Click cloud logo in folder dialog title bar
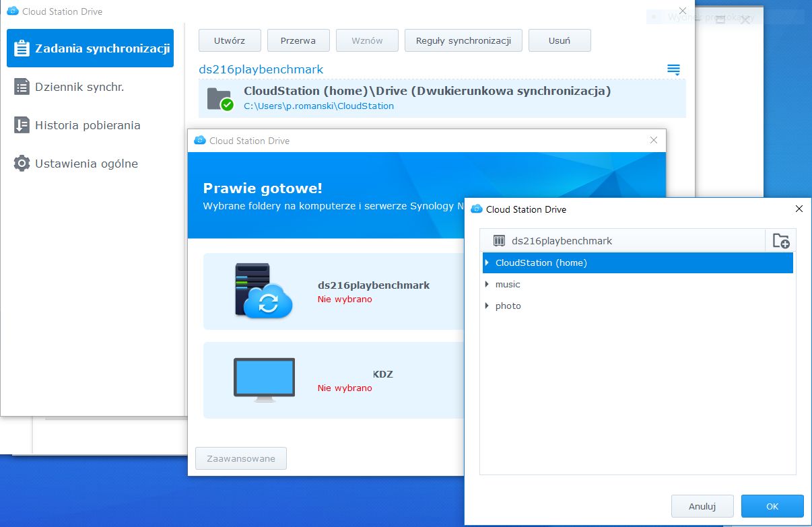Image resolution: width=812 pixels, height=527 pixels. pyautogui.click(x=476, y=209)
